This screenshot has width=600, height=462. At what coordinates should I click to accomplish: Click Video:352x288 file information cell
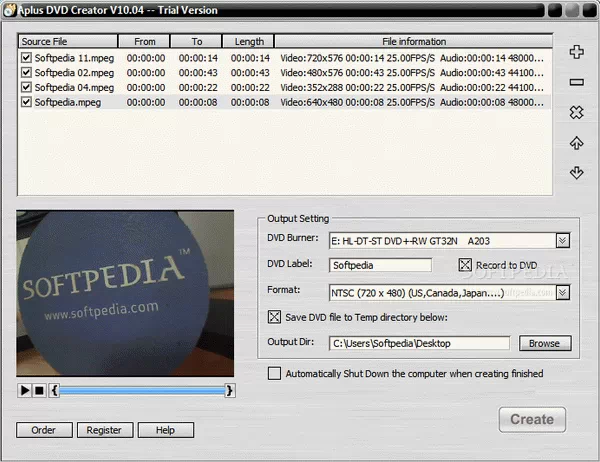(412, 87)
